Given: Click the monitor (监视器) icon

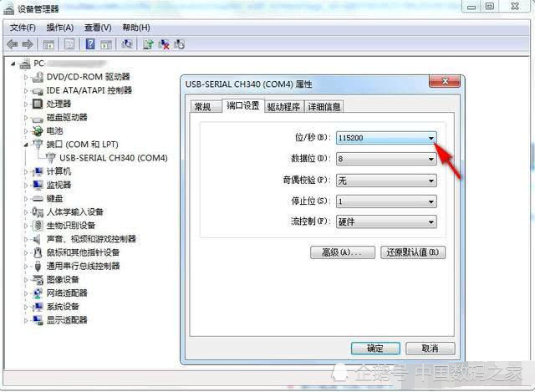Looking at the screenshot, I should 38,185.
